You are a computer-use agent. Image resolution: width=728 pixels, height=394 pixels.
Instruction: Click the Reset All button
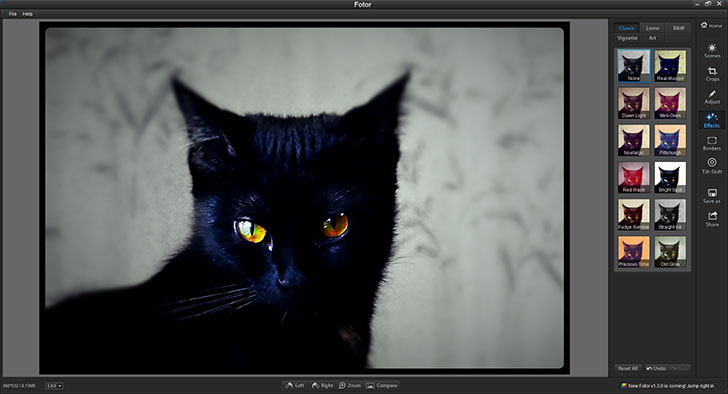click(628, 368)
